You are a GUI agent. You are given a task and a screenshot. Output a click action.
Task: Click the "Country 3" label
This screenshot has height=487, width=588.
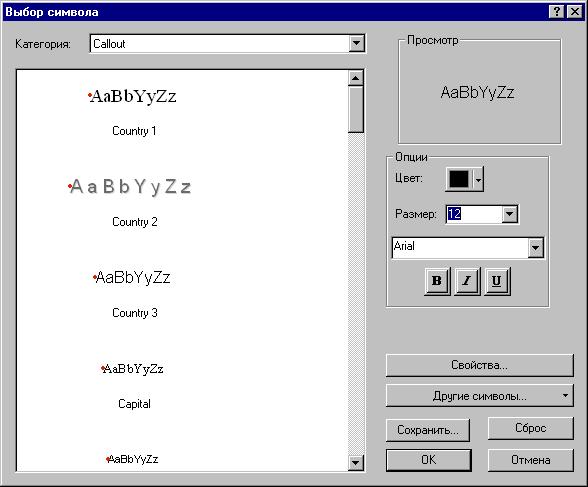135,313
